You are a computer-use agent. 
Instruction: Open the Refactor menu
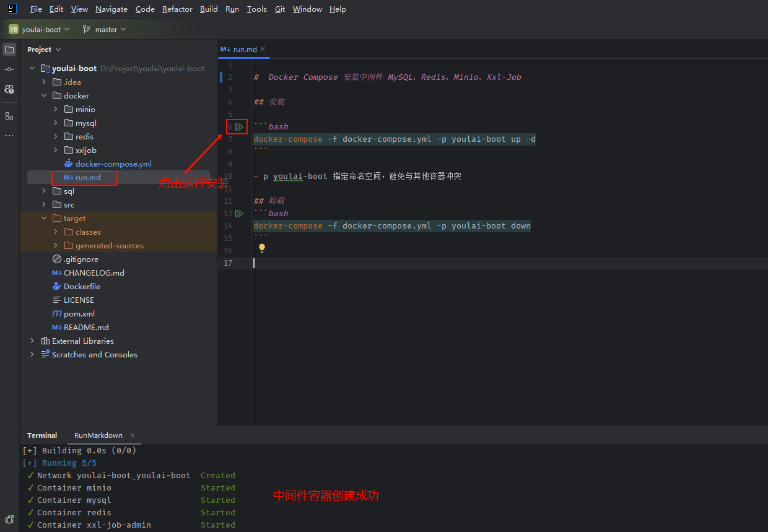(177, 9)
